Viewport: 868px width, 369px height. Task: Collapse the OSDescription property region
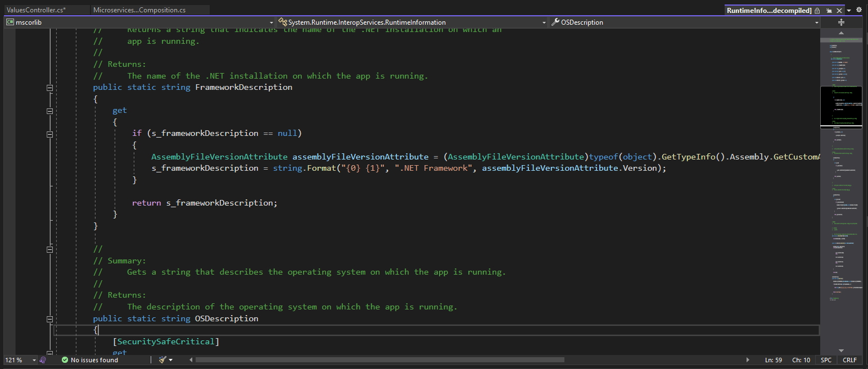49,318
